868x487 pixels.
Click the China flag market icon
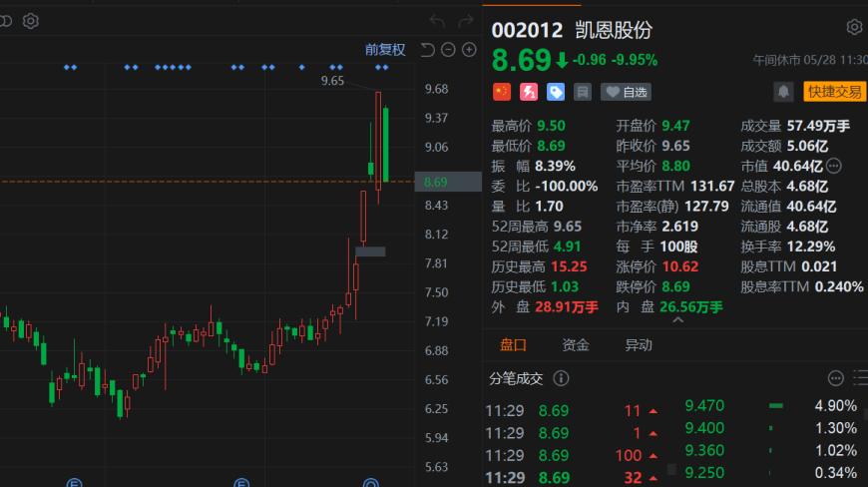tap(502, 92)
